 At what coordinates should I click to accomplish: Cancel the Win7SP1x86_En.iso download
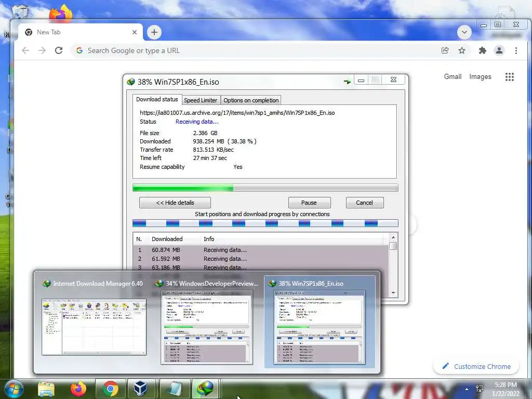364,203
